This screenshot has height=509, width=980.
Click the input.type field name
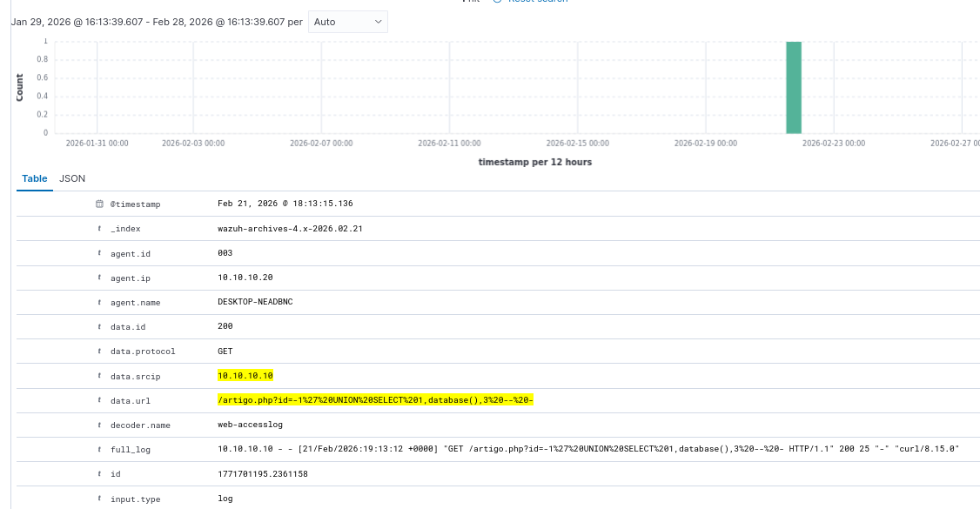click(x=136, y=499)
